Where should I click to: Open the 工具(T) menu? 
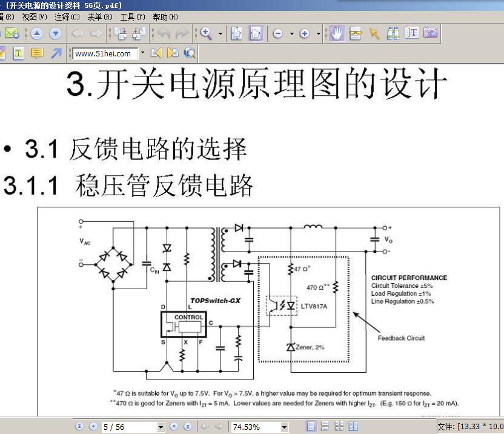pyautogui.click(x=133, y=17)
